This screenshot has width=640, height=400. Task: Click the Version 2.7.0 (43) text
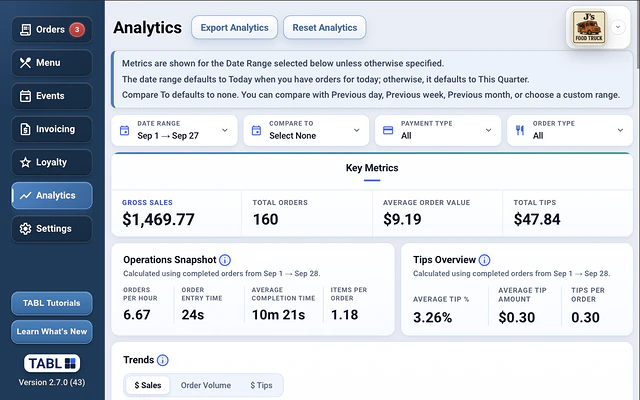tap(52, 382)
